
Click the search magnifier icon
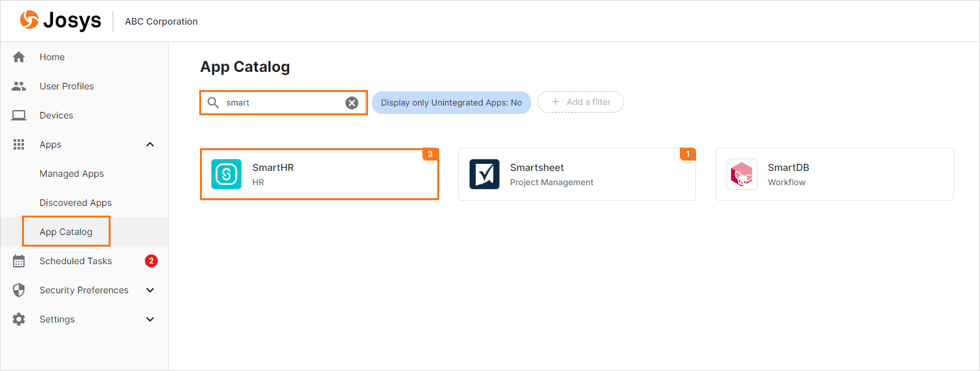point(213,102)
